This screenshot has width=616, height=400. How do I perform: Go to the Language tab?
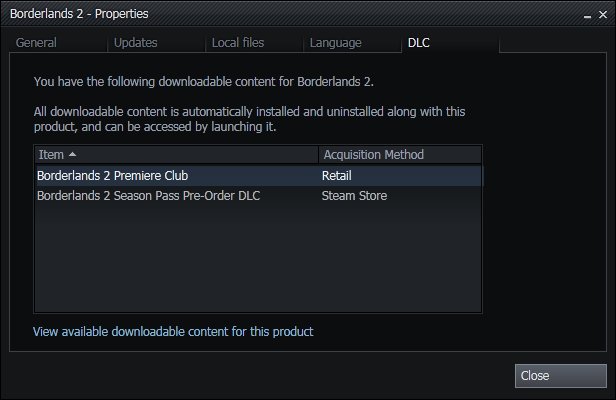click(335, 43)
